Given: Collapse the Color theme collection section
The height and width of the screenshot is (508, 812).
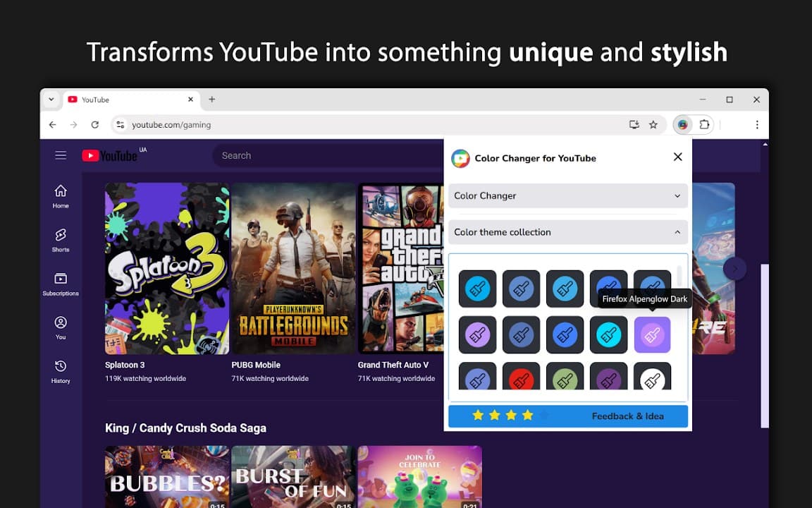Looking at the screenshot, I should click(567, 232).
